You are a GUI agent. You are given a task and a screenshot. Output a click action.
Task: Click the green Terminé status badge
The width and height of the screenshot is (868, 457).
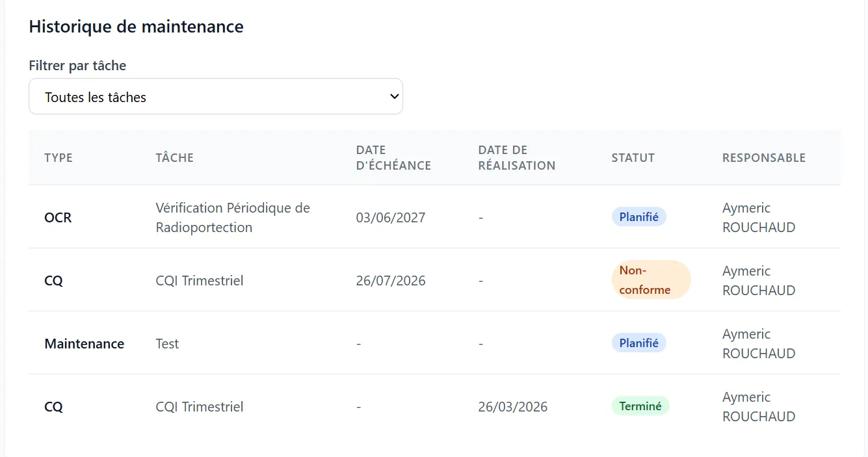[640, 406]
